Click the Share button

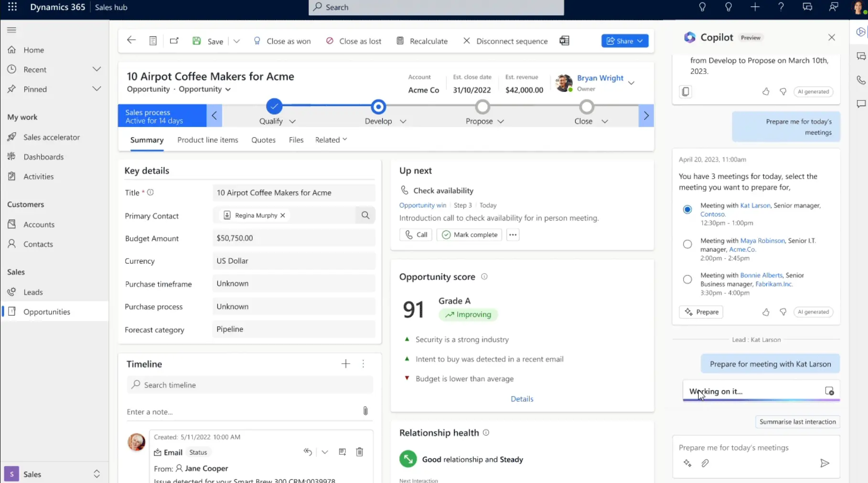click(x=625, y=41)
